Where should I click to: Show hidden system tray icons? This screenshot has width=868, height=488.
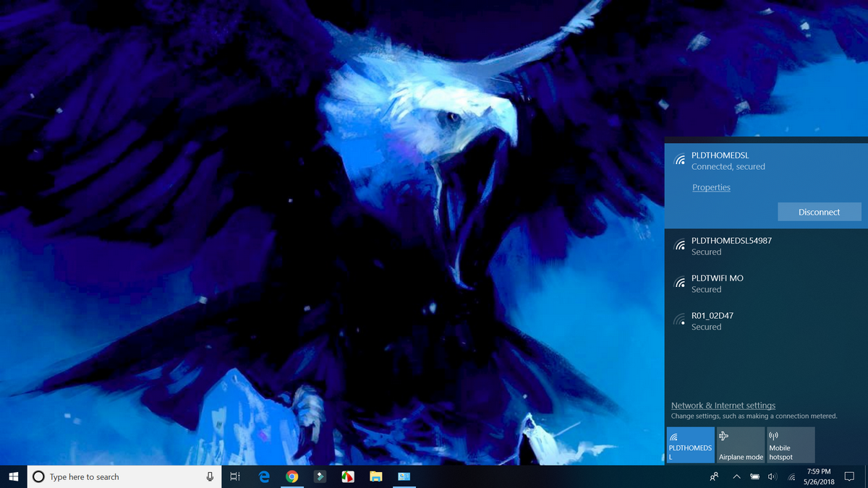click(736, 476)
